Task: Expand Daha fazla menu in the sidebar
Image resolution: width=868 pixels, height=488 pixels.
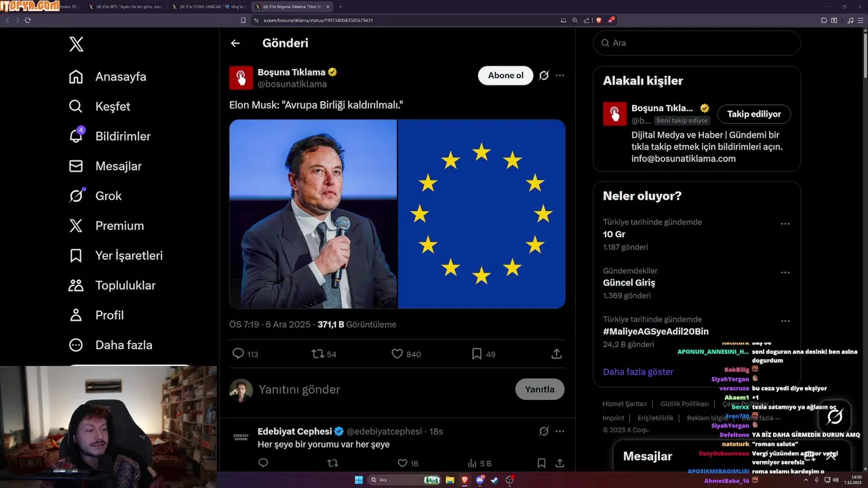Action: pyautogui.click(x=111, y=345)
